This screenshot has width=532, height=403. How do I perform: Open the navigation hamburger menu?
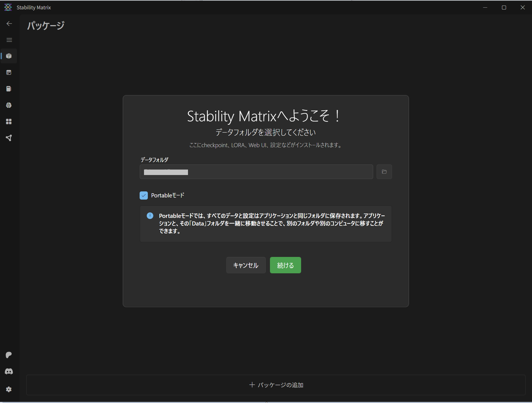9,40
